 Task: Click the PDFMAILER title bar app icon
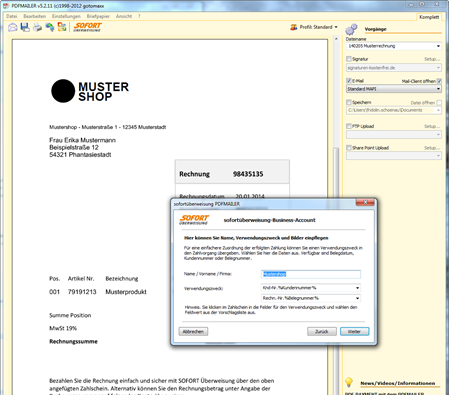(x=6, y=6)
